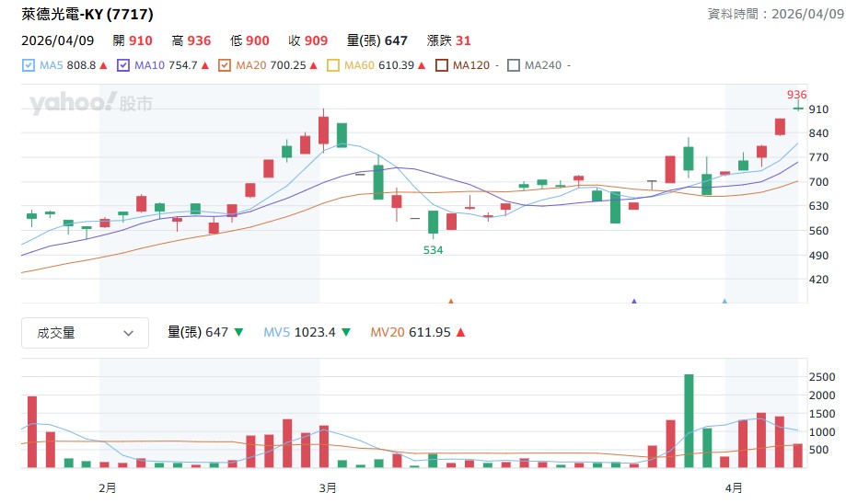The width and height of the screenshot is (846, 504).
Task: Open the 成交量 indicator dropdown
Action: click(86, 333)
